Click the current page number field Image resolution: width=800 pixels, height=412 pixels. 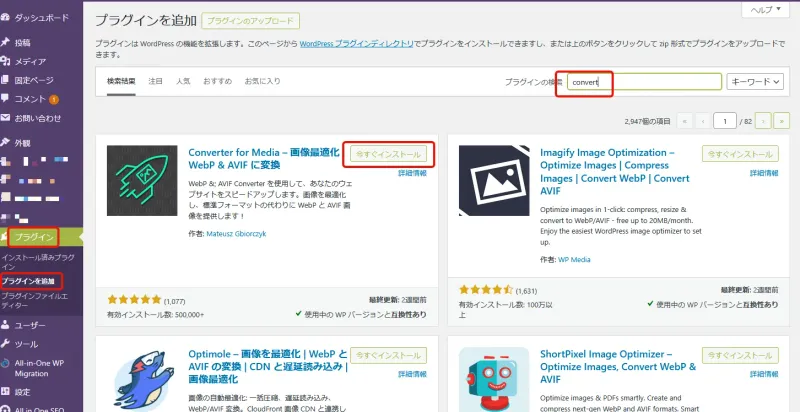pyautogui.click(x=726, y=121)
